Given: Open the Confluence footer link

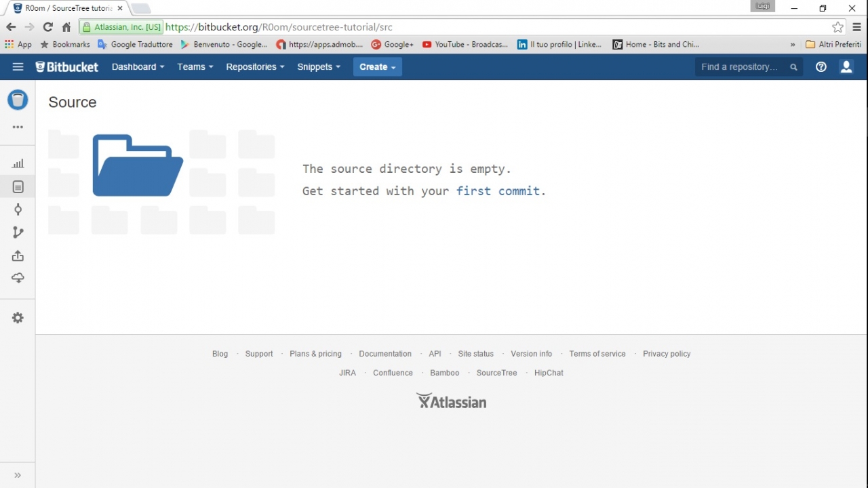Looking at the screenshot, I should coord(393,373).
